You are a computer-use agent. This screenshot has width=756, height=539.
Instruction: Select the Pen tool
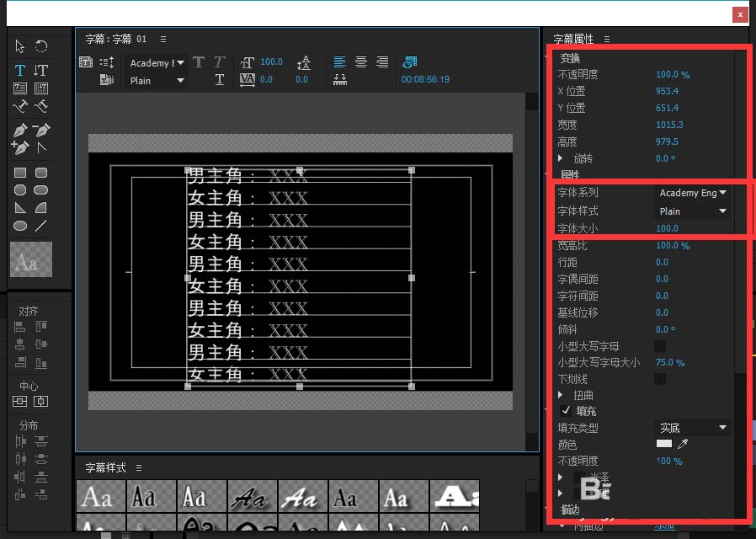[19, 131]
